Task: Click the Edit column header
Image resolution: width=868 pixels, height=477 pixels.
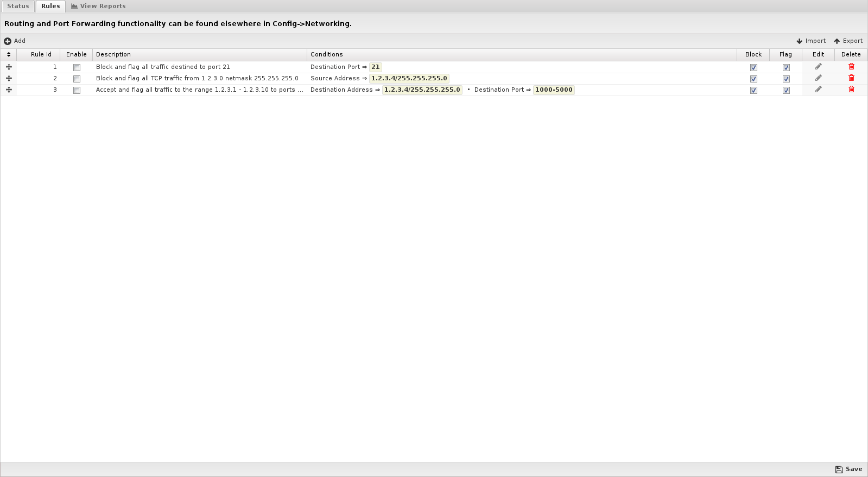Action: (818, 54)
